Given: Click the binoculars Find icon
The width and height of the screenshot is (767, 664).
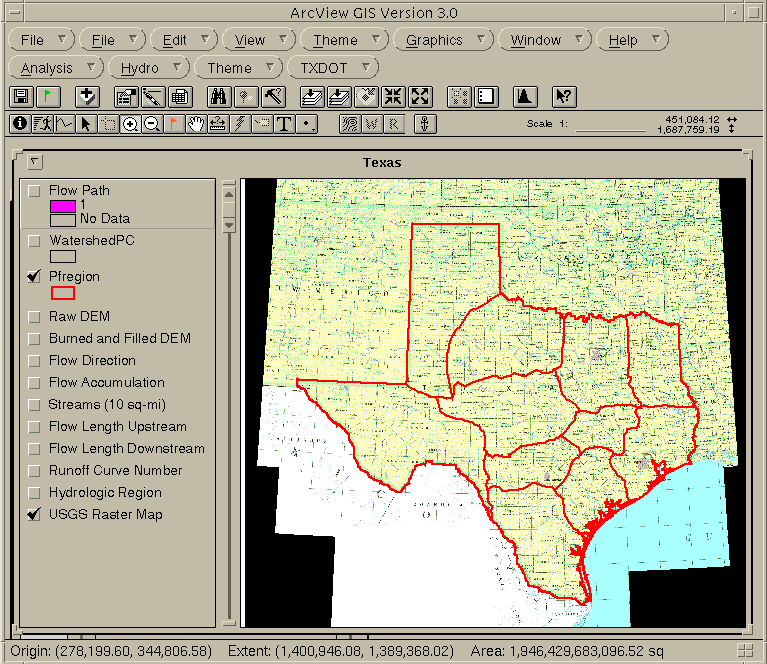Looking at the screenshot, I should coord(219,97).
